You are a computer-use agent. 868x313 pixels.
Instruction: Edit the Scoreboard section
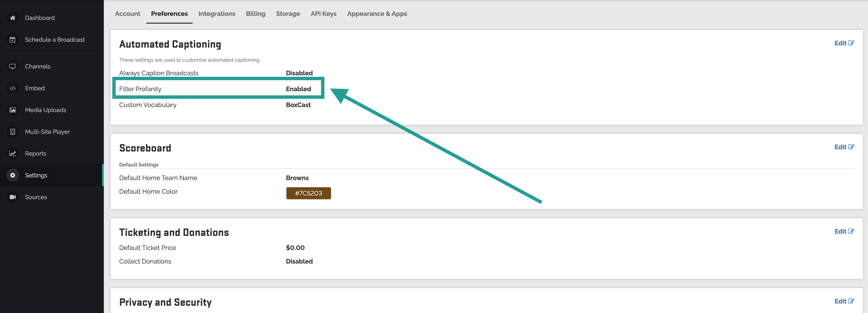click(x=844, y=147)
